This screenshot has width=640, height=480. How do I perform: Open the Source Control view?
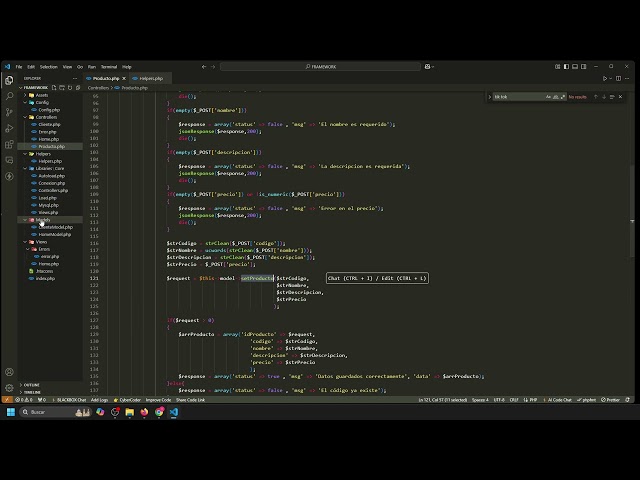[9, 112]
